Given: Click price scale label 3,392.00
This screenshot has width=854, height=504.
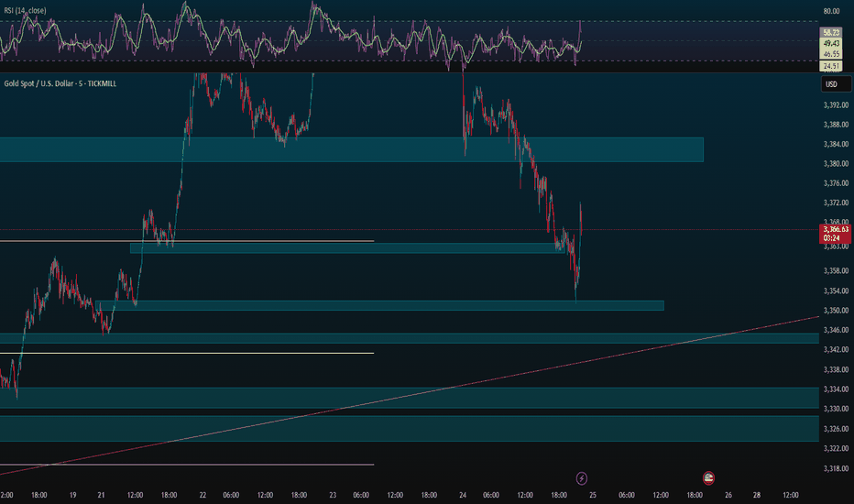Looking at the screenshot, I should pos(836,105).
